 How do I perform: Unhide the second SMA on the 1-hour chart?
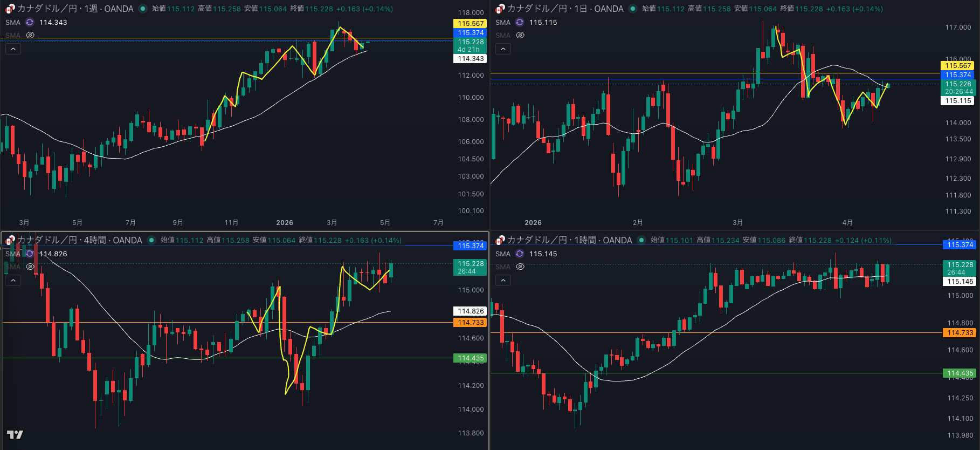(x=520, y=267)
